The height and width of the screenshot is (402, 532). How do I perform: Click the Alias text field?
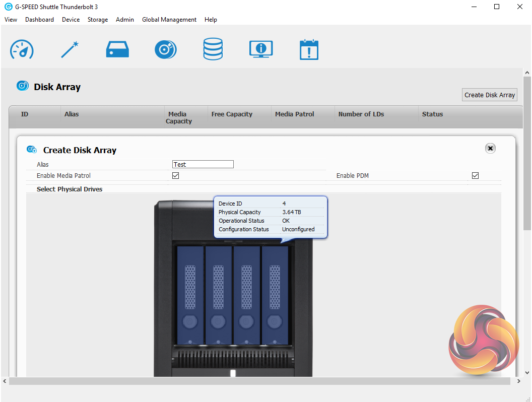point(203,164)
